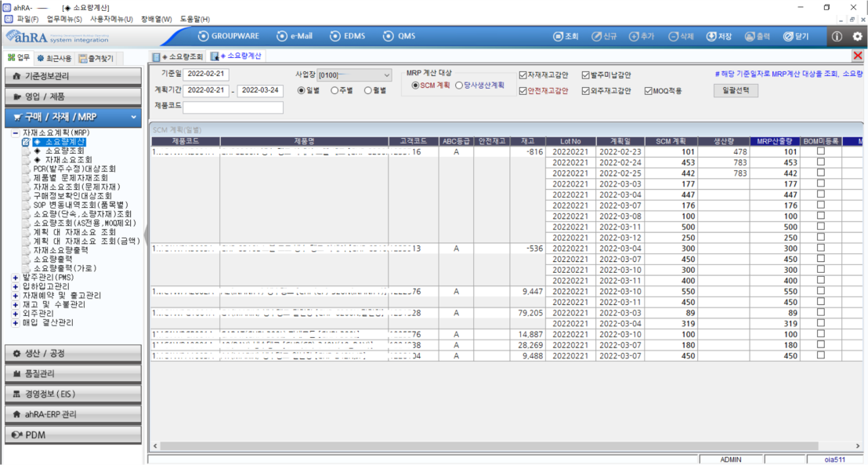
Task: Collapse 자재소요계획(MRP) tree node
Action: 16,133
